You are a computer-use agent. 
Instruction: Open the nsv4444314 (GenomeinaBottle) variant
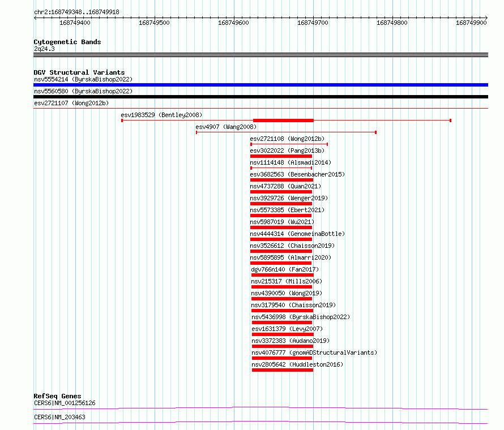click(x=281, y=239)
